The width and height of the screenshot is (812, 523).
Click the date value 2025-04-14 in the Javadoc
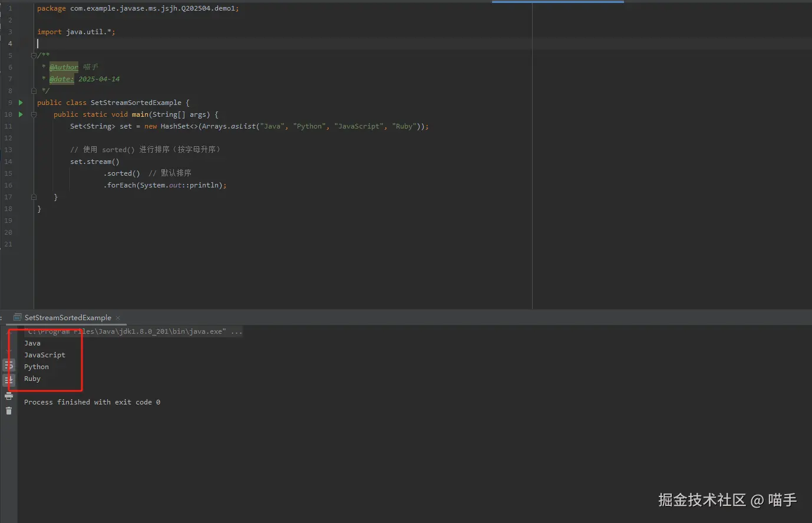[x=99, y=79]
